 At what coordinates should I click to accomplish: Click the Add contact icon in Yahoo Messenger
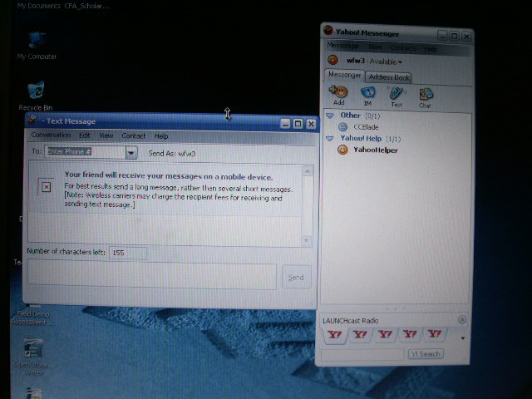pyautogui.click(x=338, y=92)
